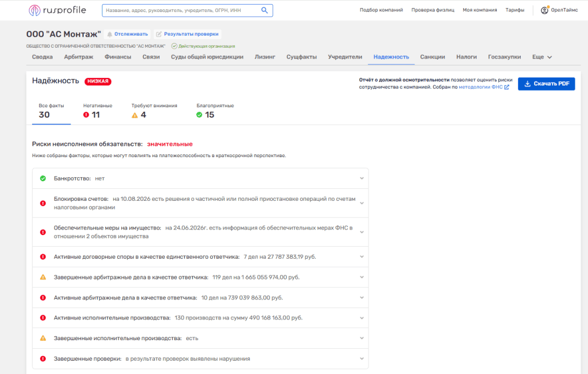
Task: Open the Сводка tab
Action: (42, 57)
